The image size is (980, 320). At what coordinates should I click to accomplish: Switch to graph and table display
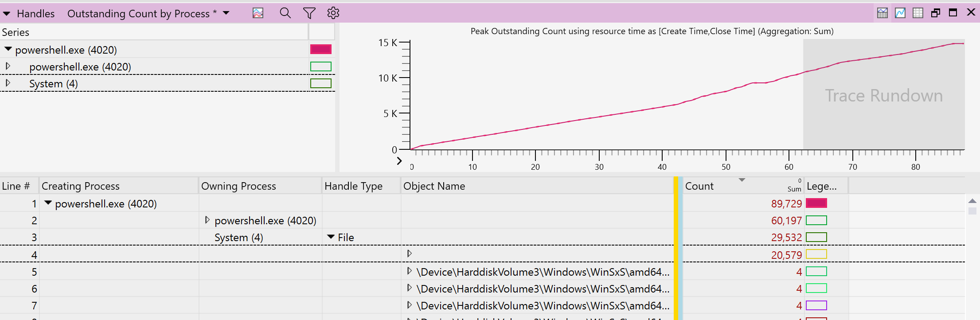coord(882,13)
